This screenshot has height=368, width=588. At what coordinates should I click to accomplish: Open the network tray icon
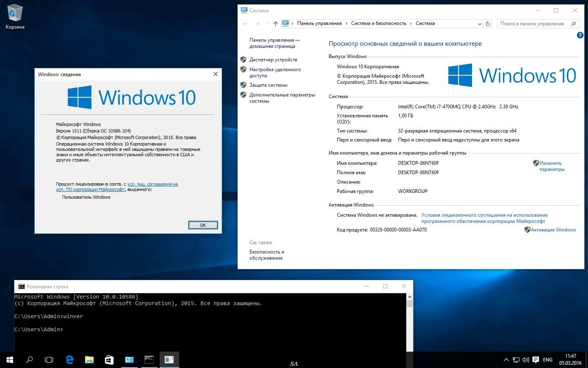[516, 360]
